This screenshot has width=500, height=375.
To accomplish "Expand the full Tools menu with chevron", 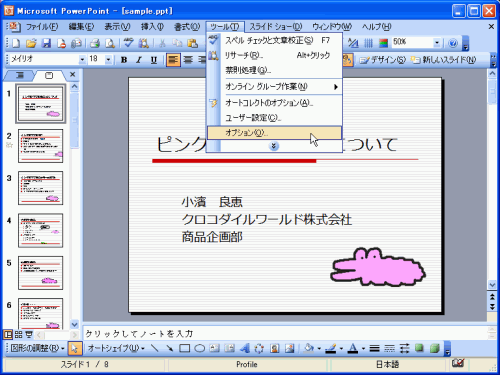I will coord(274,146).
